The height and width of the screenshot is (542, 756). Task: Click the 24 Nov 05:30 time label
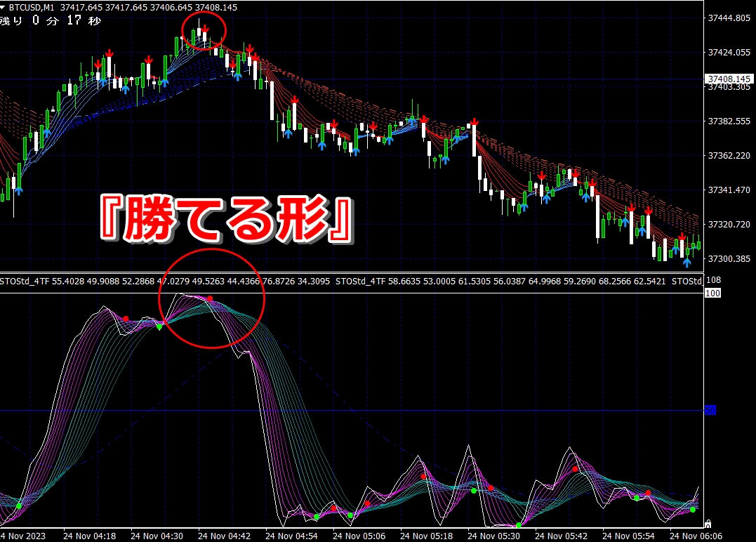point(493,536)
